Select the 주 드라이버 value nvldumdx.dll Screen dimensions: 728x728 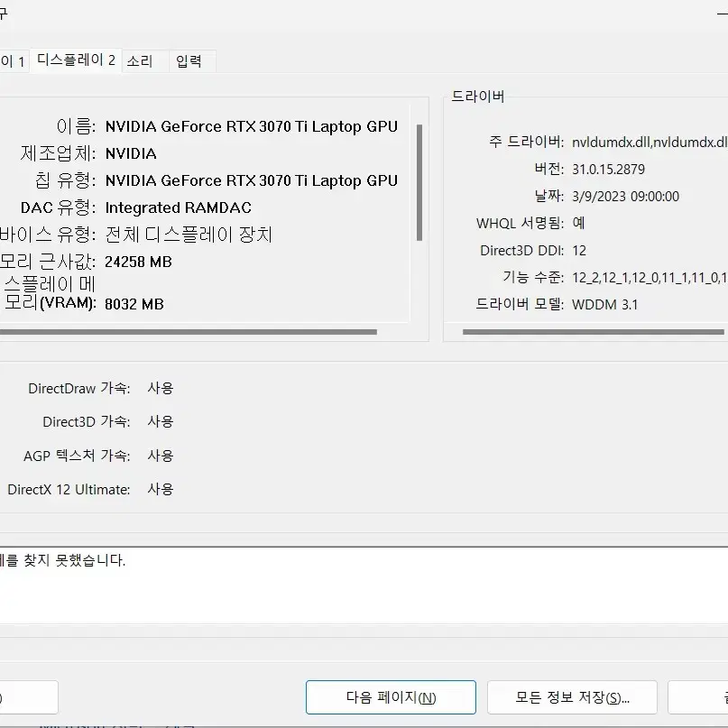[x=650, y=142]
